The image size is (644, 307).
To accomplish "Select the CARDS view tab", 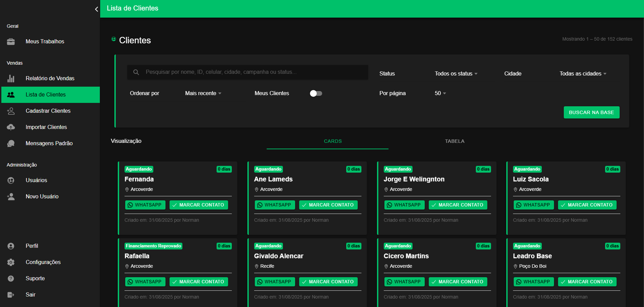I will tap(333, 141).
